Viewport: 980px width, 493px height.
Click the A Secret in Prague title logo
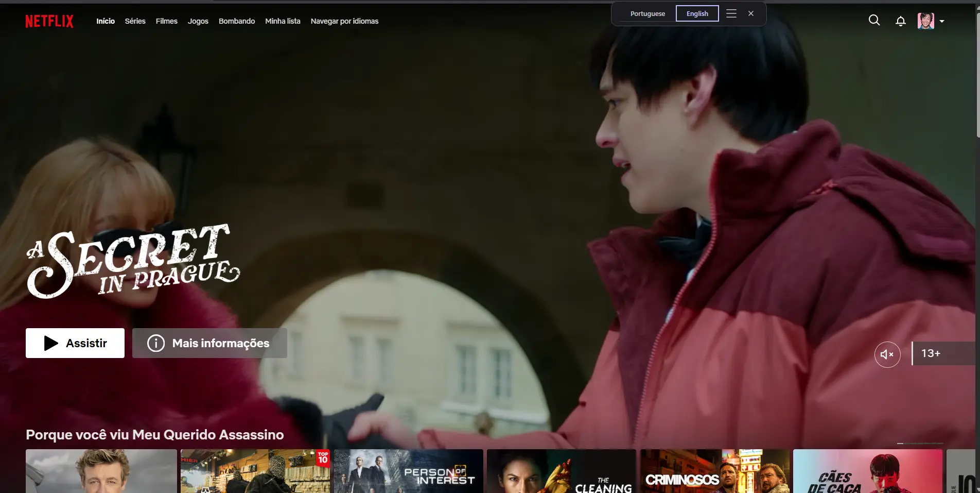[x=133, y=261]
